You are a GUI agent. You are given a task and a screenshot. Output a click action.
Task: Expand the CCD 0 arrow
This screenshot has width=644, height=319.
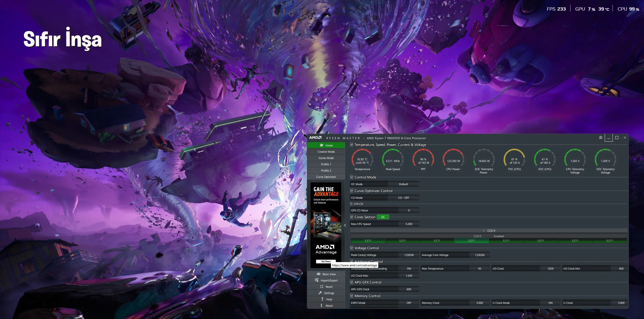pos(484,231)
